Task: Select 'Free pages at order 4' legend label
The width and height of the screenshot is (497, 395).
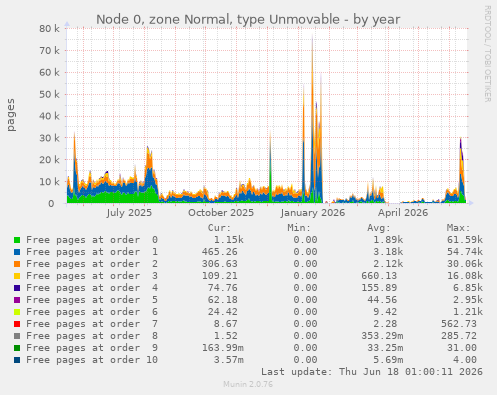Action: [92, 288]
